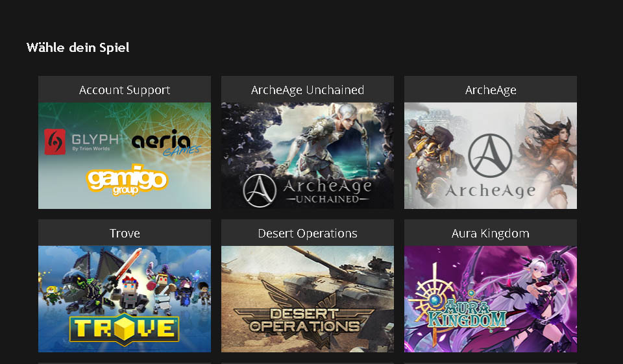Click the yellow Trove logo

coord(125,328)
